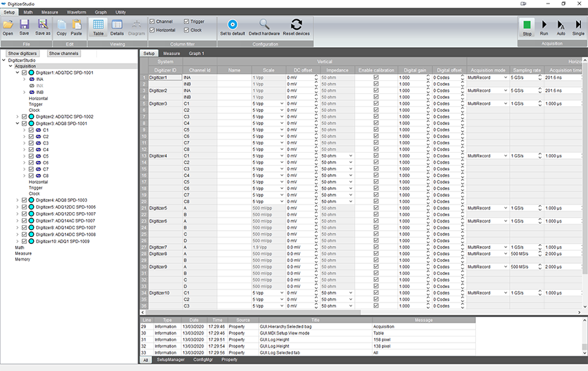Expand the Digitizer2 tree node
Viewport: 588px width, 371px height.
(x=17, y=117)
